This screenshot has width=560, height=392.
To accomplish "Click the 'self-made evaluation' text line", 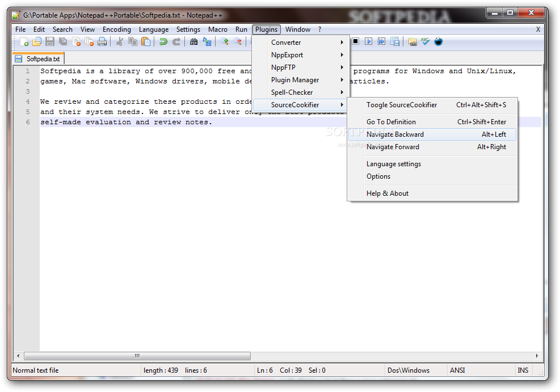I will pyautogui.click(x=126, y=123).
